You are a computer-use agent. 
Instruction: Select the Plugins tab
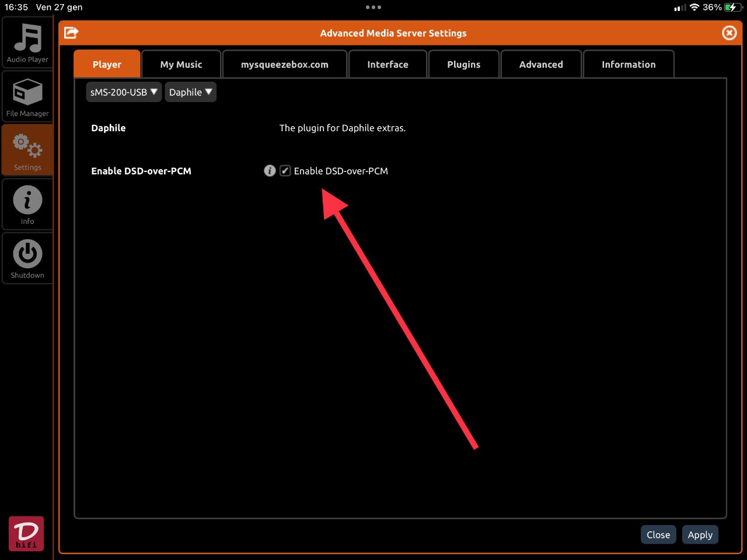click(464, 64)
